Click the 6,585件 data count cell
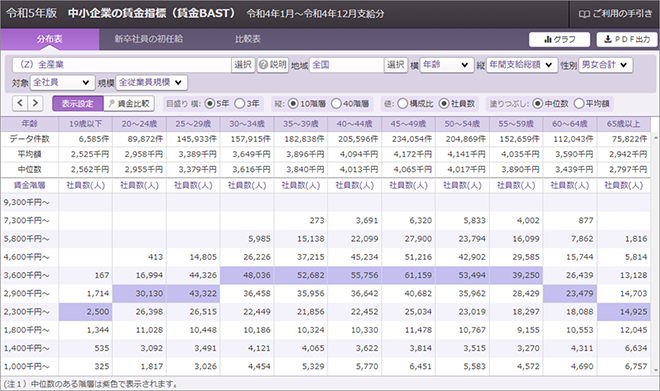660x391 pixels. [x=85, y=139]
